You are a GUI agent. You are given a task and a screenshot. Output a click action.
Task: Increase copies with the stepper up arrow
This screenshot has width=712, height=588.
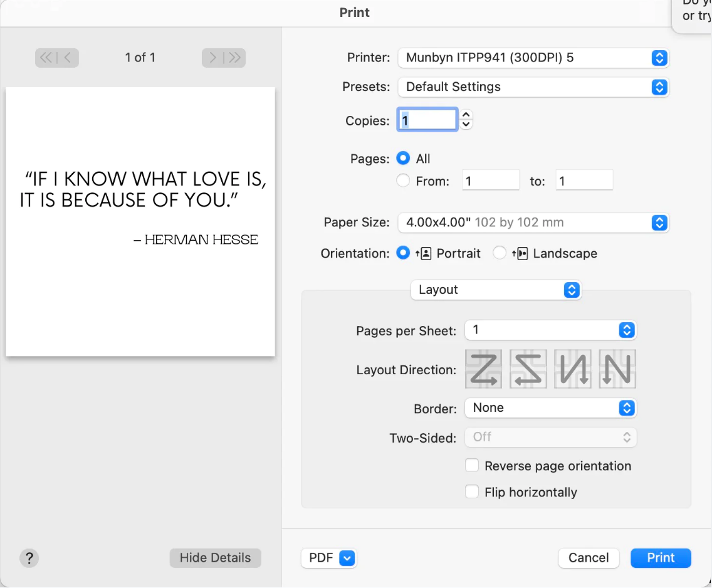[x=466, y=115]
